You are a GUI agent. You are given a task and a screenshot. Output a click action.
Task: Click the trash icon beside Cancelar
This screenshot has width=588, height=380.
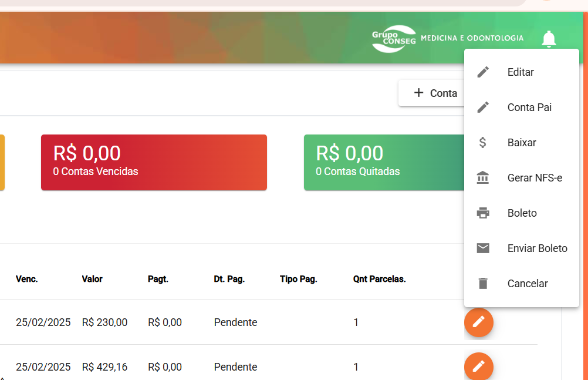tap(483, 284)
